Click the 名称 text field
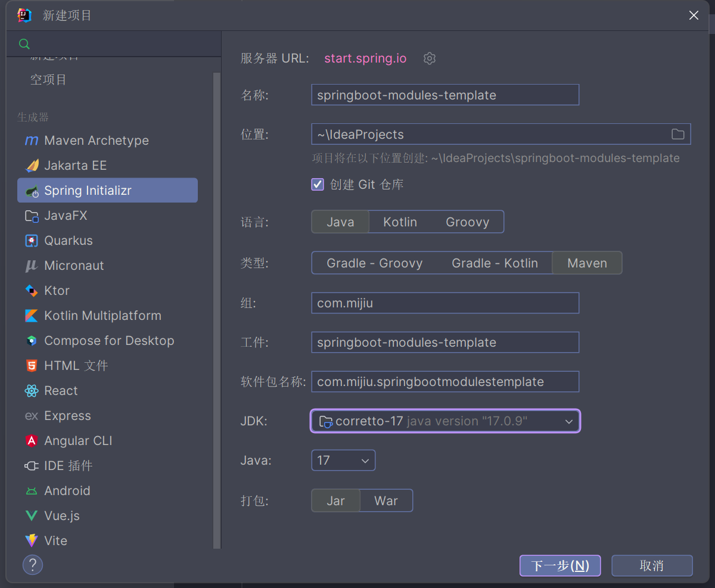This screenshot has width=715, height=588. point(445,95)
